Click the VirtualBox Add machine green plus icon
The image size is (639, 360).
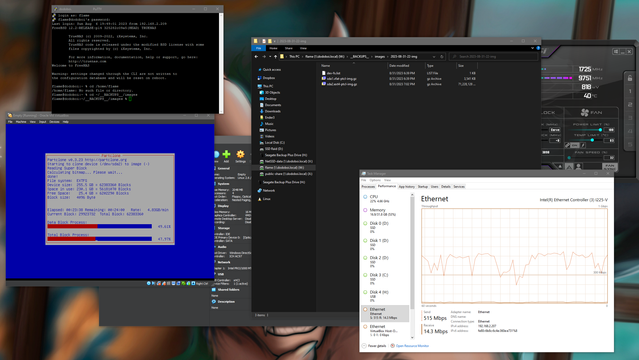(x=226, y=154)
